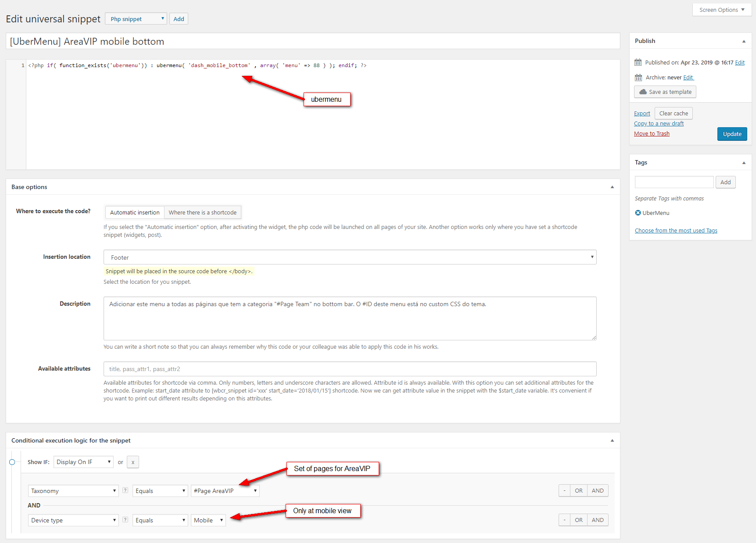756x543 pixels.
Task: Open the #Page AreaVIP value dropdown
Action: [x=225, y=491]
